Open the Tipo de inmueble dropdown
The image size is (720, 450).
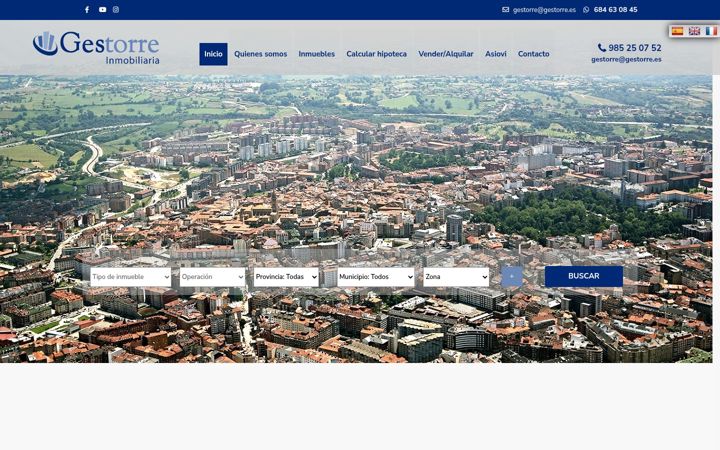[131, 277]
